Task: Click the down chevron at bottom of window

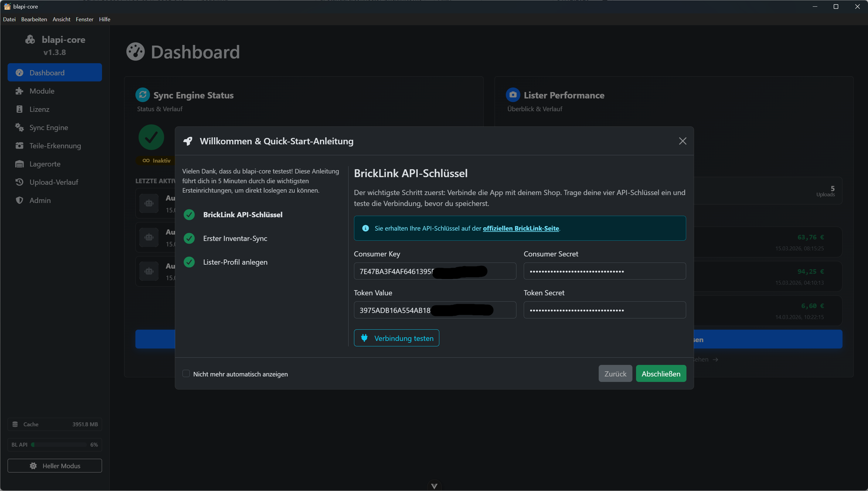Action: pos(434,486)
